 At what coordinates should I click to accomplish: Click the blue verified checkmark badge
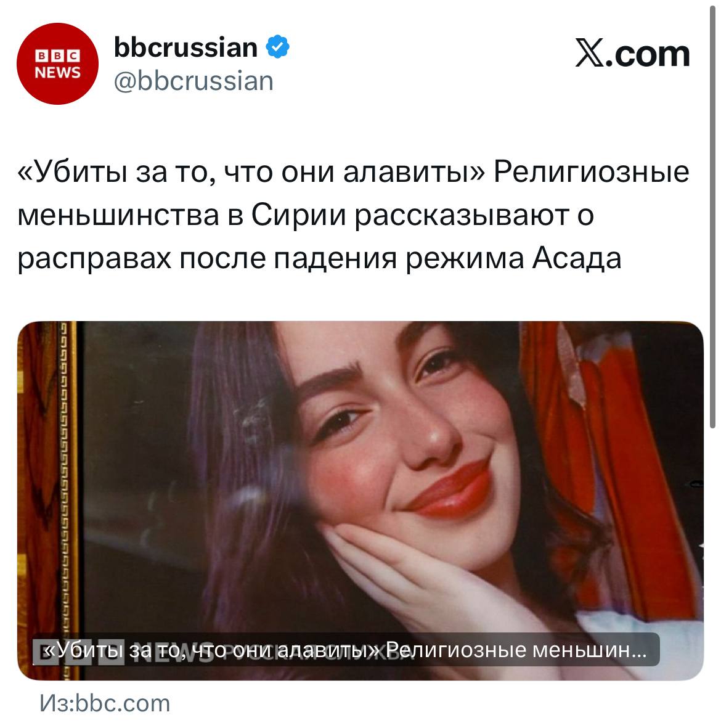click(x=278, y=46)
